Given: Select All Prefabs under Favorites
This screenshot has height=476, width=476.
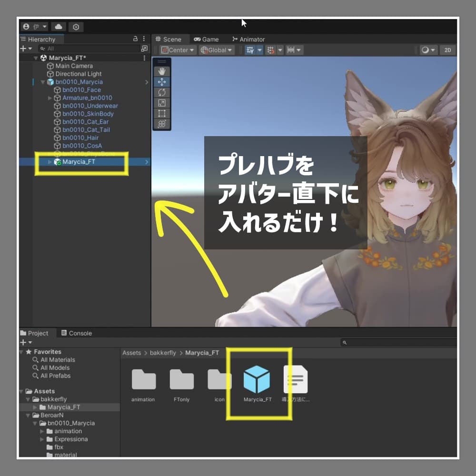Looking at the screenshot, I should [x=55, y=376].
